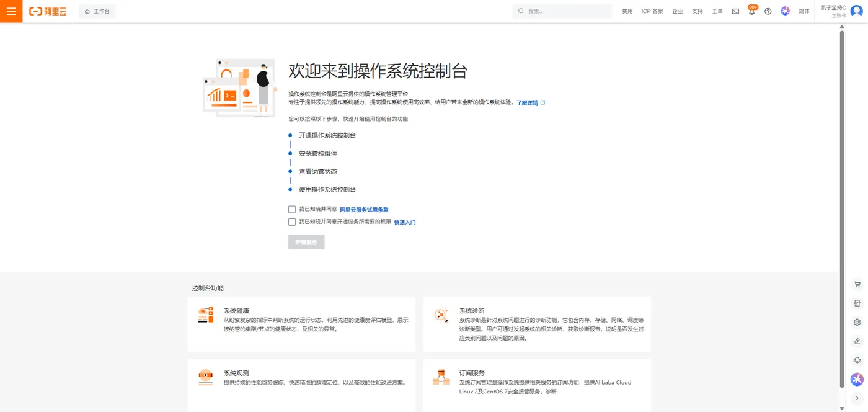Open the 企业 menu
Image resolution: width=868 pixels, height=412 pixels.
pos(678,11)
